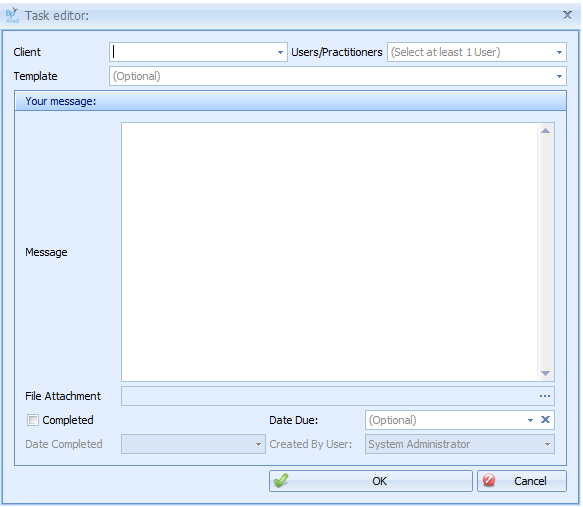Open the Template dropdown
The width and height of the screenshot is (583, 507).
(559, 76)
